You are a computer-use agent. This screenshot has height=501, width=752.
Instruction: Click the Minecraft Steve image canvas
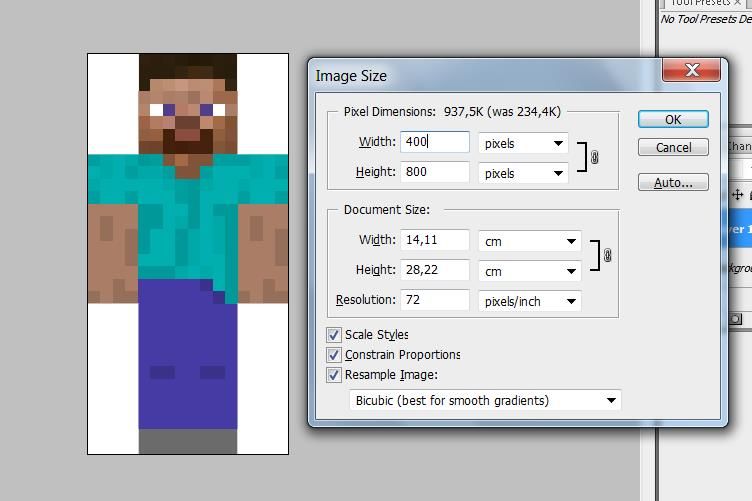coord(188,254)
